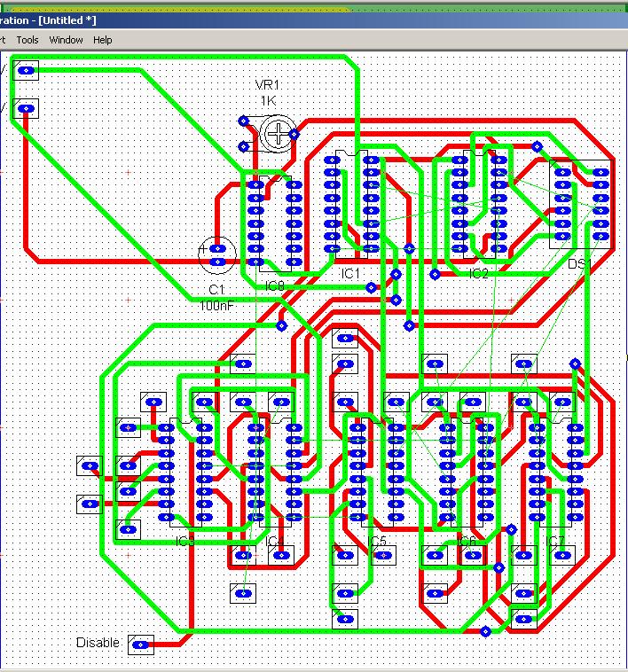Screen dimensions: 628x672
Task: Select the IC6 label
Action: 467,542
